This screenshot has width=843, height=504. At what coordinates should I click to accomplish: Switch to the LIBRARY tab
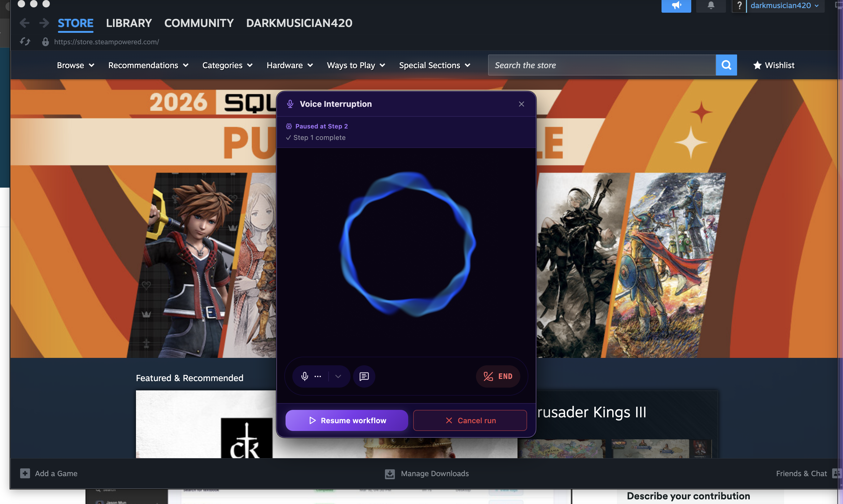(x=129, y=23)
